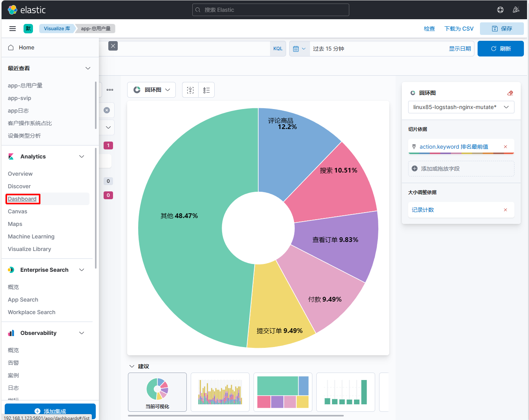The width and height of the screenshot is (529, 420).
Task: Close the side navigation with X button
Action: (x=113, y=46)
